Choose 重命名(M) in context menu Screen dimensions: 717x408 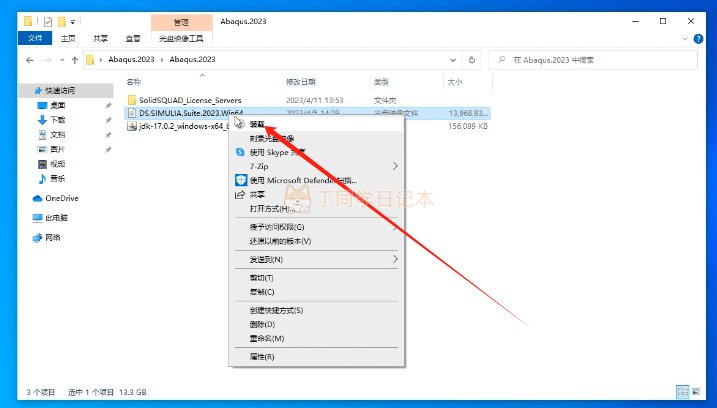(316, 338)
